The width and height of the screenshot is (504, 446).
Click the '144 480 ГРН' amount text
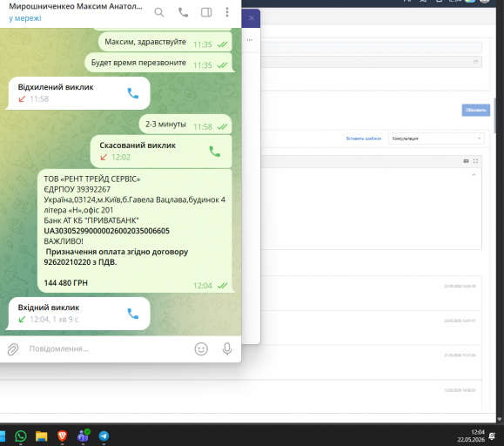point(66,283)
